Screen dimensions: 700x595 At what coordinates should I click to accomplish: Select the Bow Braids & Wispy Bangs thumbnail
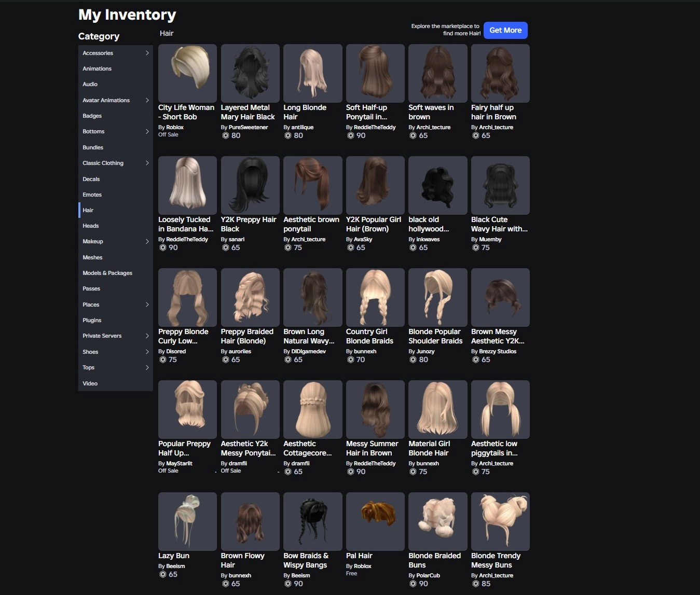313,521
